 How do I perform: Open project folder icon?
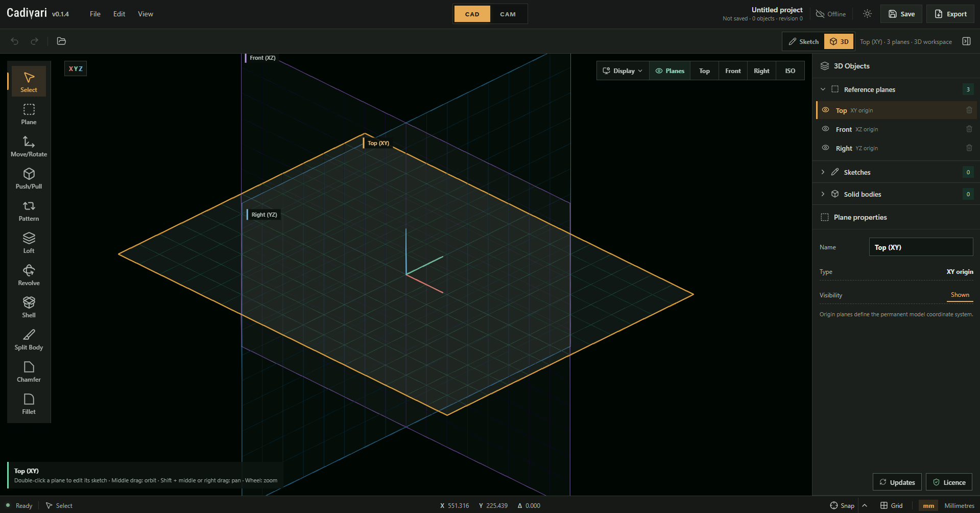pos(61,41)
